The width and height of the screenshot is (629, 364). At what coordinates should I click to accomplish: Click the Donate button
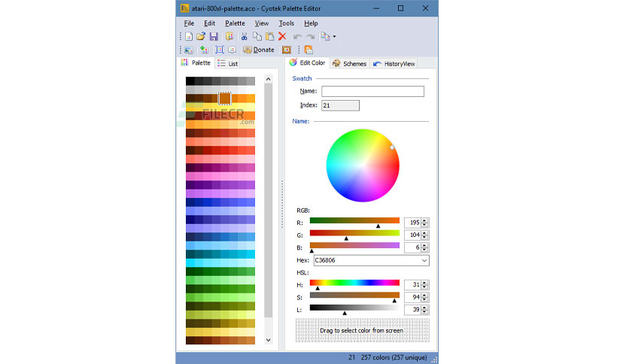[x=259, y=50]
